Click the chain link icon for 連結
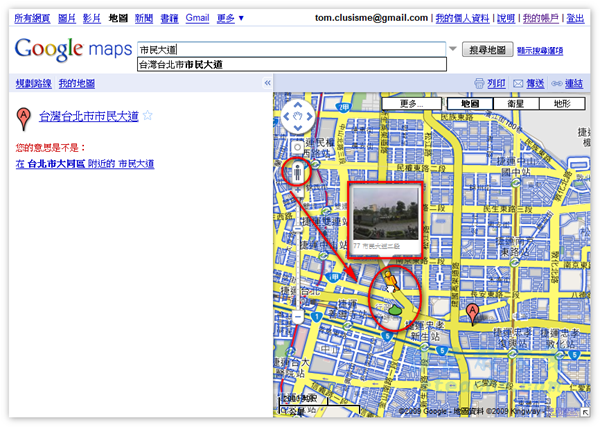Image resolution: width=600 pixels, height=427 pixels. click(556, 83)
